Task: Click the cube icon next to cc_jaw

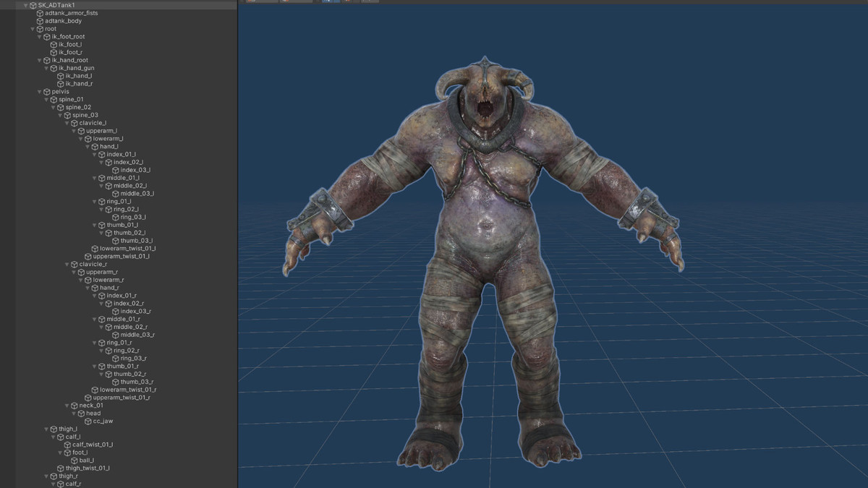Action: tap(88, 421)
